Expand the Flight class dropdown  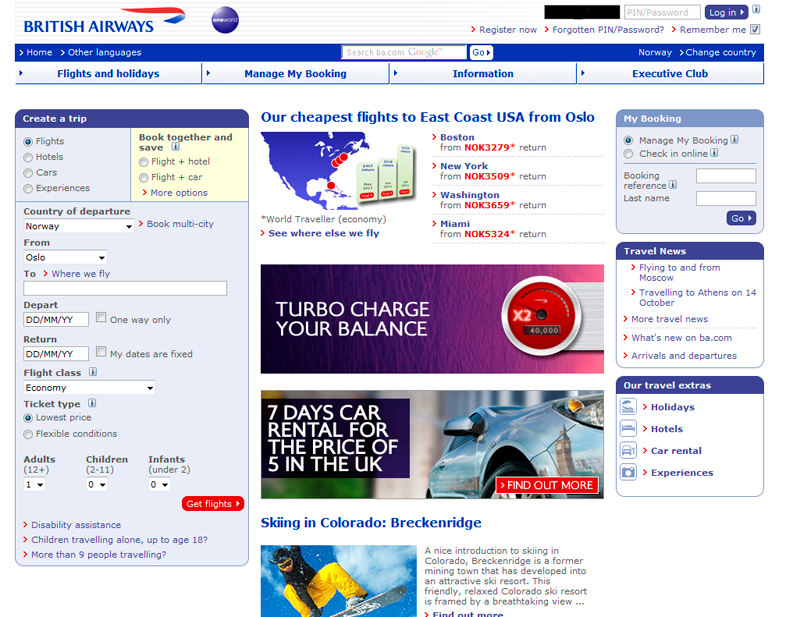tap(89, 388)
